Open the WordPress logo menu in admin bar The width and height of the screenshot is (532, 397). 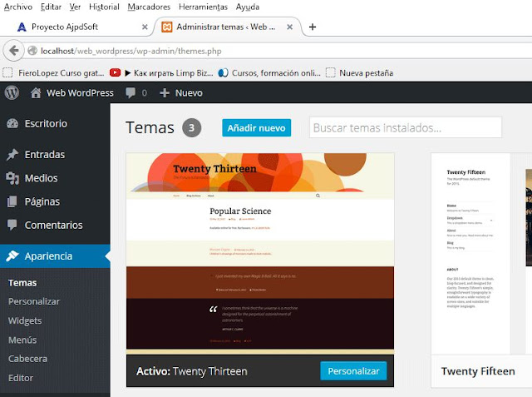(x=12, y=92)
